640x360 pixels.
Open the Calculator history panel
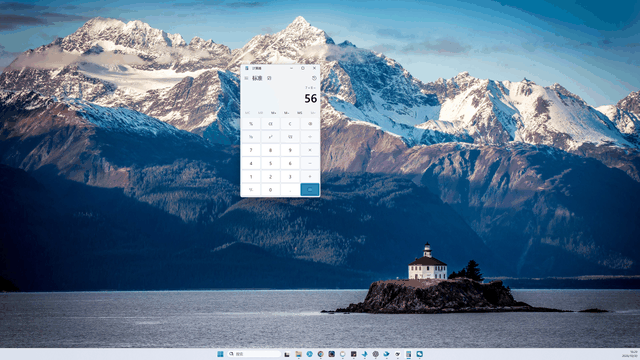(314, 78)
